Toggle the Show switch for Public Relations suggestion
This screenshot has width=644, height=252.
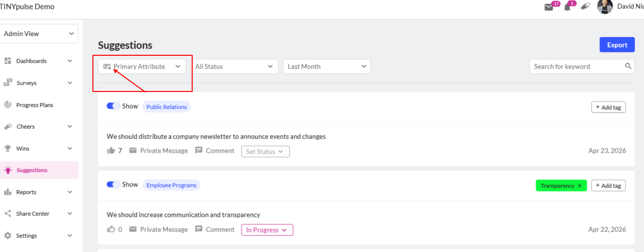point(113,106)
